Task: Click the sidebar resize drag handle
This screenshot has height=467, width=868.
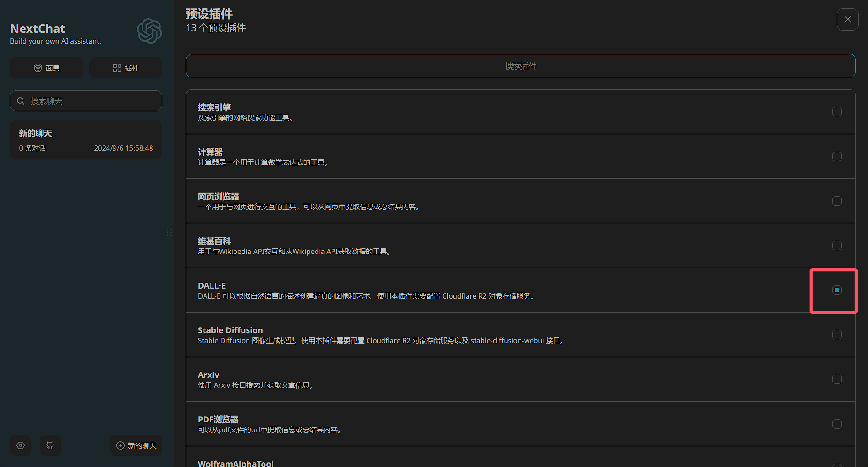Action: coord(169,232)
